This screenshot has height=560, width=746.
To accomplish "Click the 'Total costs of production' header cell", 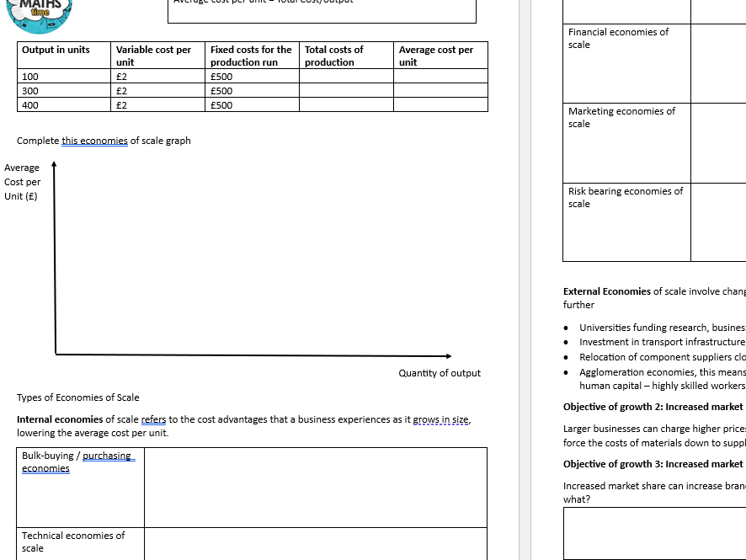I will pyautogui.click(x=346, y=56).
